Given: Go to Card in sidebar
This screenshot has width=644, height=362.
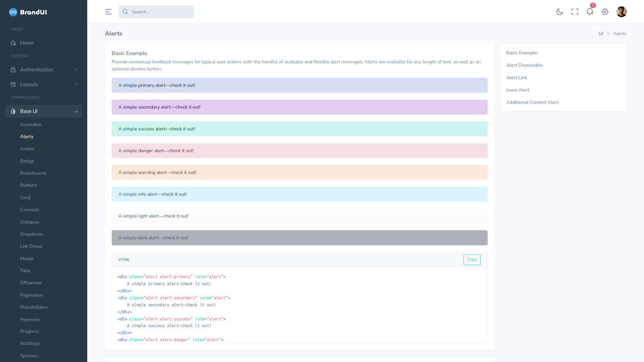Looking at the screenshot, I should (25, 197).
